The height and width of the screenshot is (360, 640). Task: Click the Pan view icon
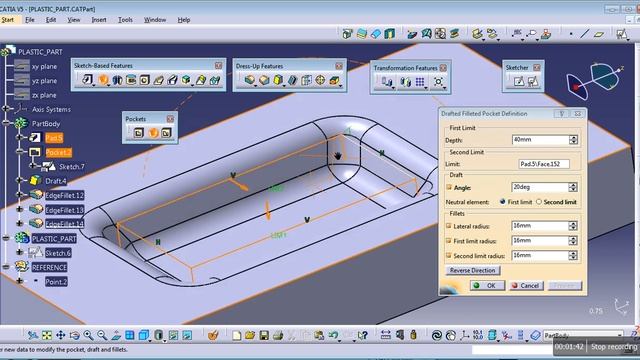(60, 336)
